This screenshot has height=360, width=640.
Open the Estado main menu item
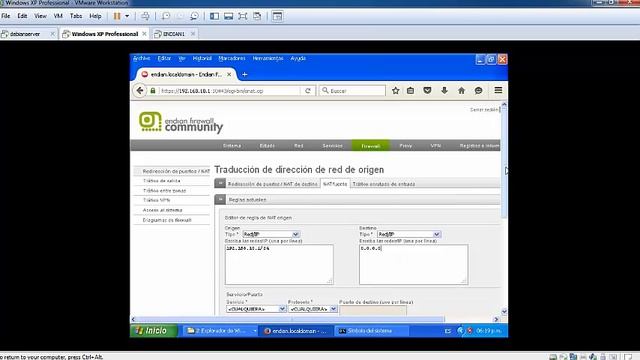pos(267,146)
